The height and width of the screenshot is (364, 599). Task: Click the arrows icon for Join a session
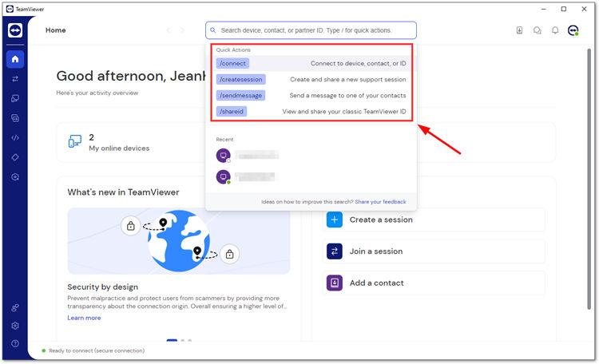tap(335, 251)
